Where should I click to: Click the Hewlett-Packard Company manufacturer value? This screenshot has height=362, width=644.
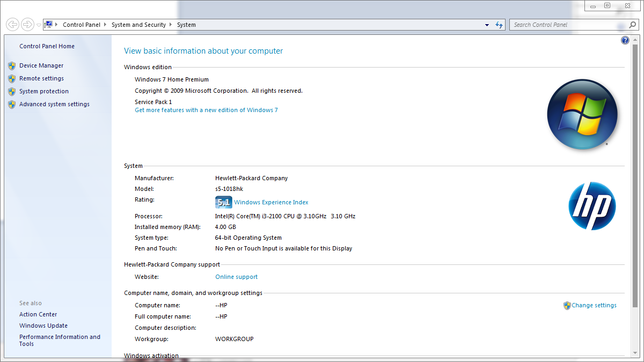pyautogui.click(x=252, y=178)
